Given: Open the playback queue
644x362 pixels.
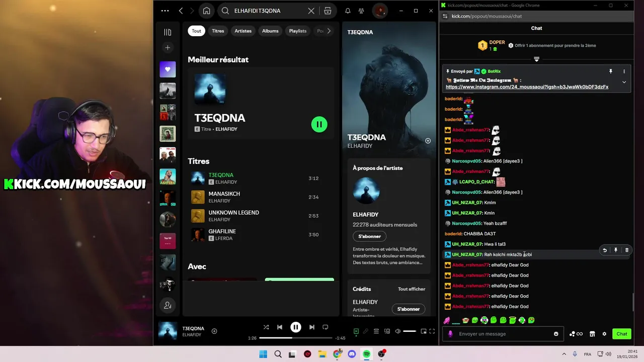Looking at the screenshot, I should coord(376,331).
